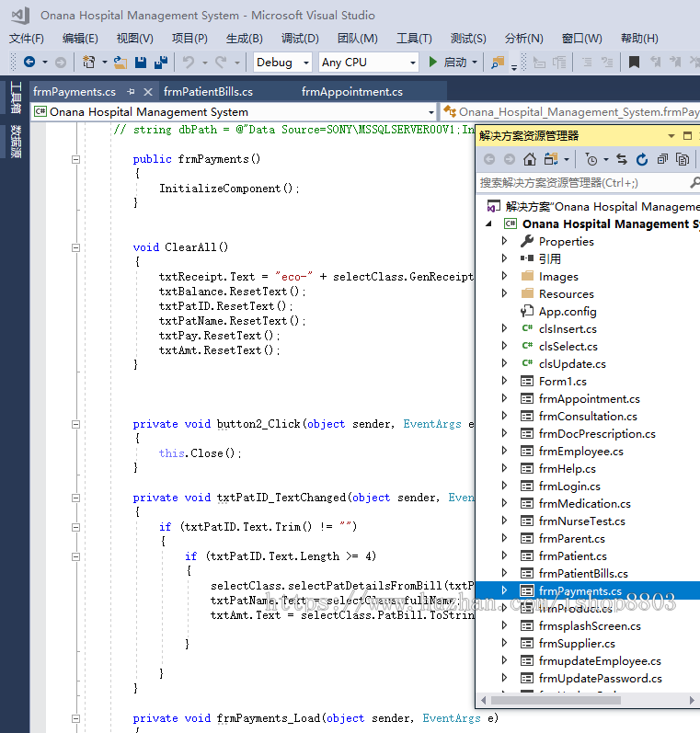The height and width of the screenshot is (733, 700).
Task: Click the Save All icon
Action: pos(160,63)
